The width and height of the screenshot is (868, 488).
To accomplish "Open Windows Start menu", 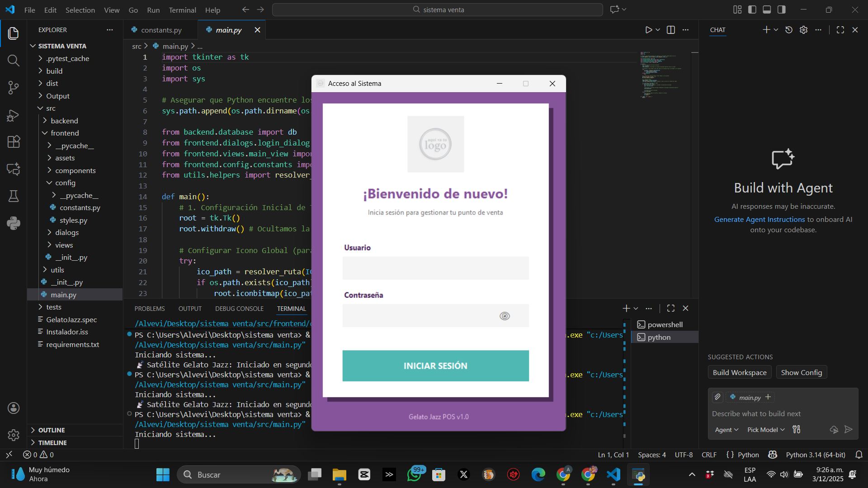I will pos(163,474).
